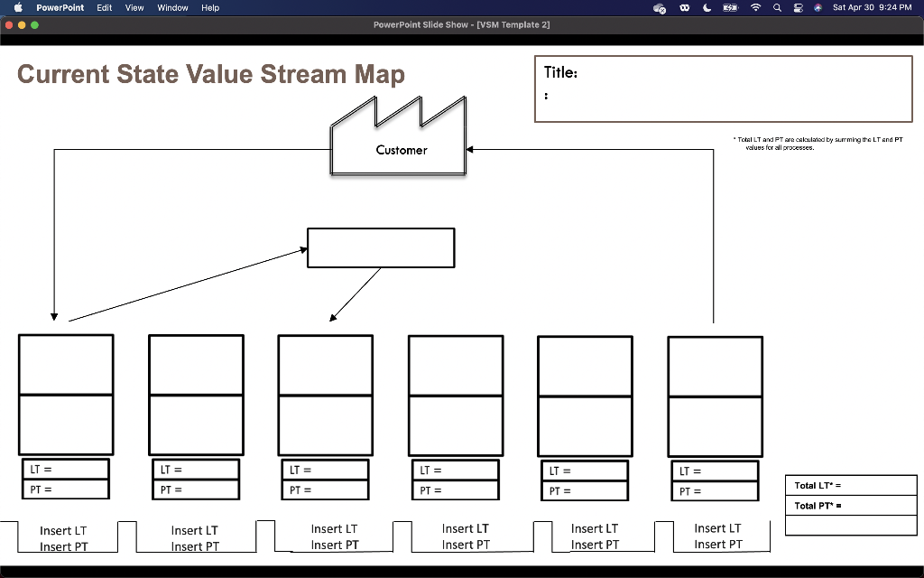Click the battery status icon
This screenshot has width=924, height=578.
(729, 8)
